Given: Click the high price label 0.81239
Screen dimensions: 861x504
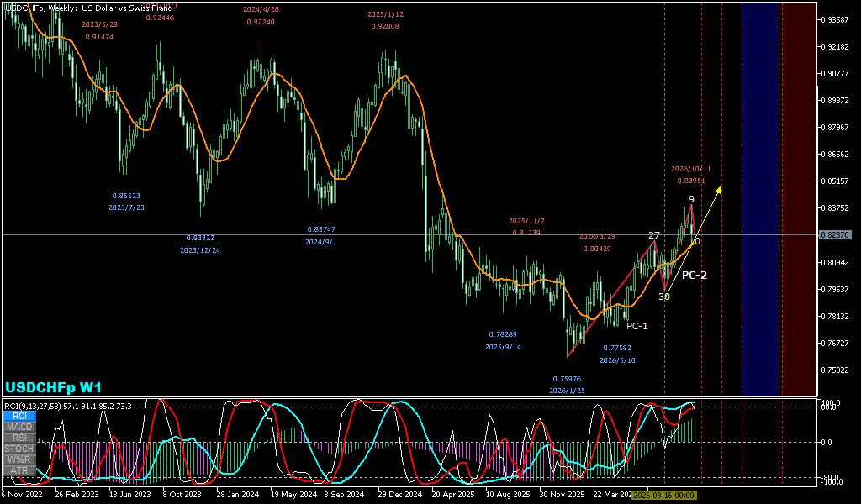Looking at the screenshot, I should [x=526, y=233].
